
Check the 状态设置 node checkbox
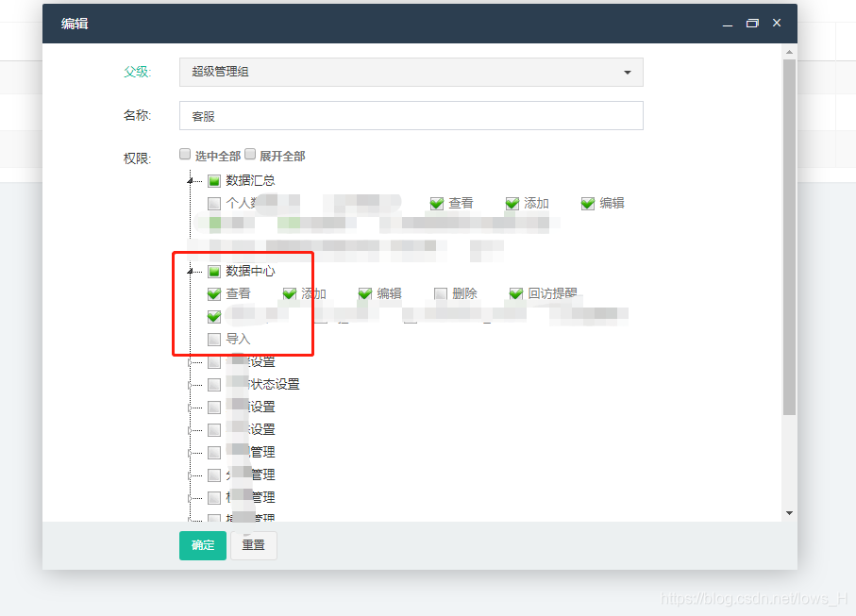pyautogui.click(x=214, y=385)
